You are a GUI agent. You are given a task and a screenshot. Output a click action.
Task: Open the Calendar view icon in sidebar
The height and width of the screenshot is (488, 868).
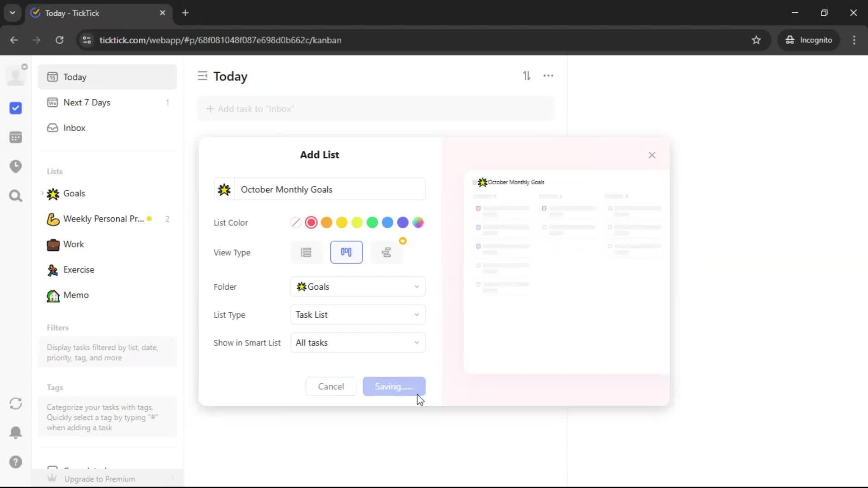click(x=16, y=137)
